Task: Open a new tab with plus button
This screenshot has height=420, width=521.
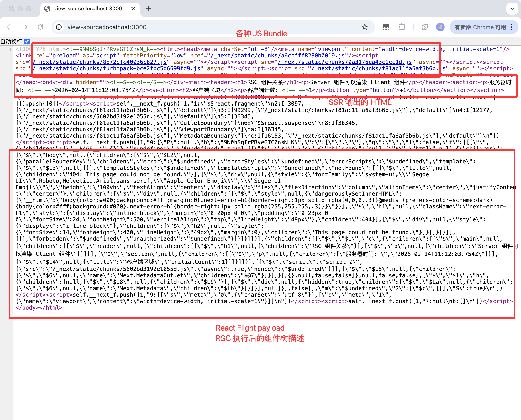Action: pos(148,9)
